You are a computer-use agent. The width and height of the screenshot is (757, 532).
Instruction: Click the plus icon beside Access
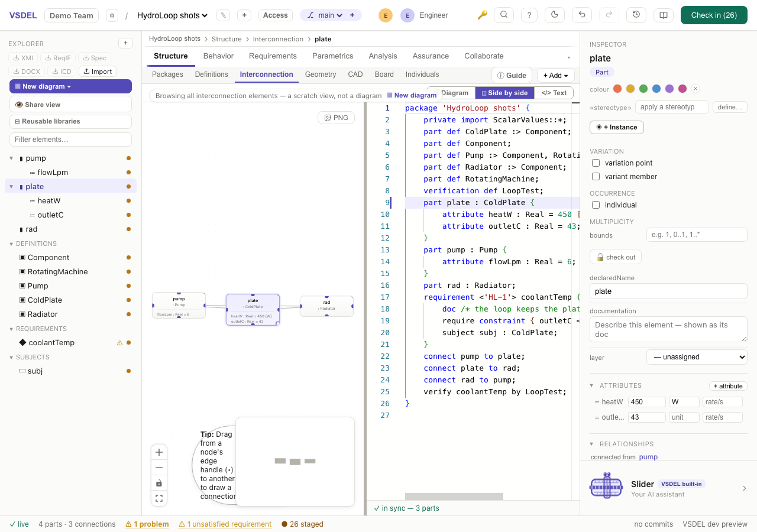[244, 15]
